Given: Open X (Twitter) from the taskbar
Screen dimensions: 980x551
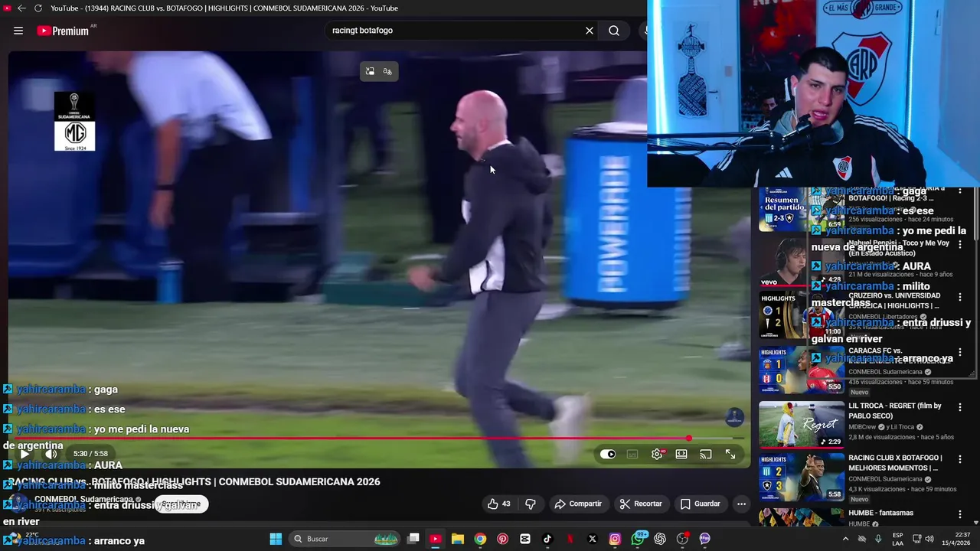Looking at the screenshot, I should [593, 539].
